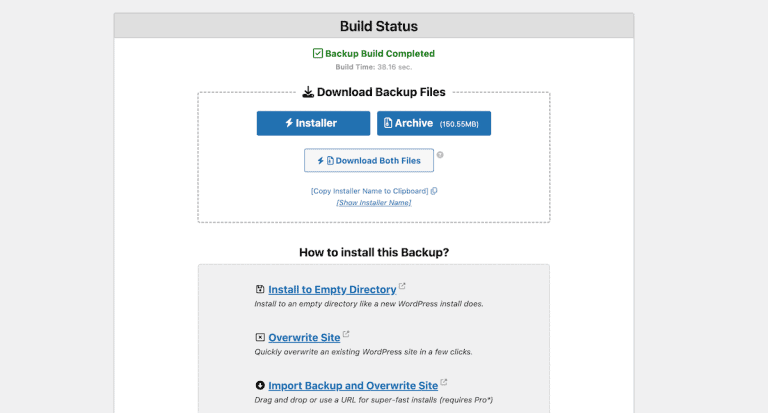
Task: Click external-link icon after Import Backup and Overwrite Site
Action: 443,382
